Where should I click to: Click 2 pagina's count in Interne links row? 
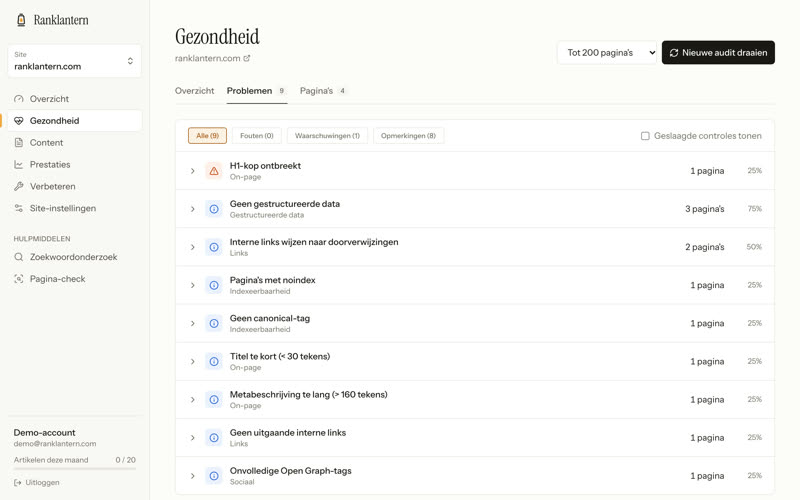[x=705, y=247]
